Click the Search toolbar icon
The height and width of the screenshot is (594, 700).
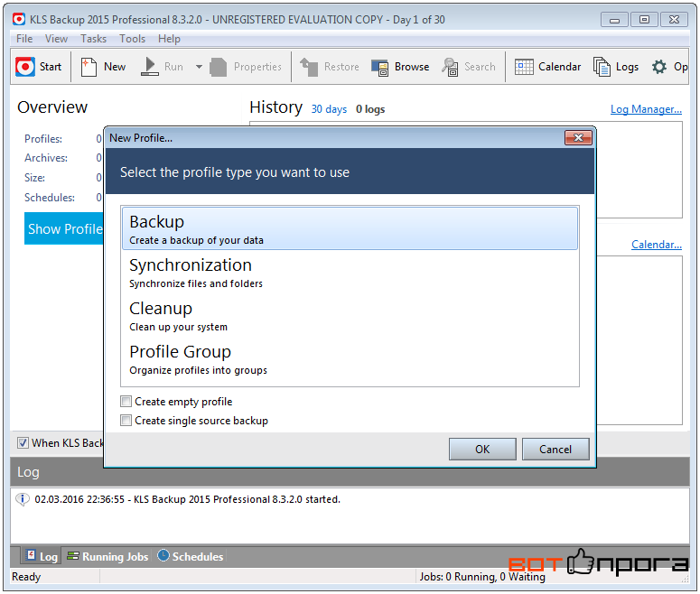(450, 67)
